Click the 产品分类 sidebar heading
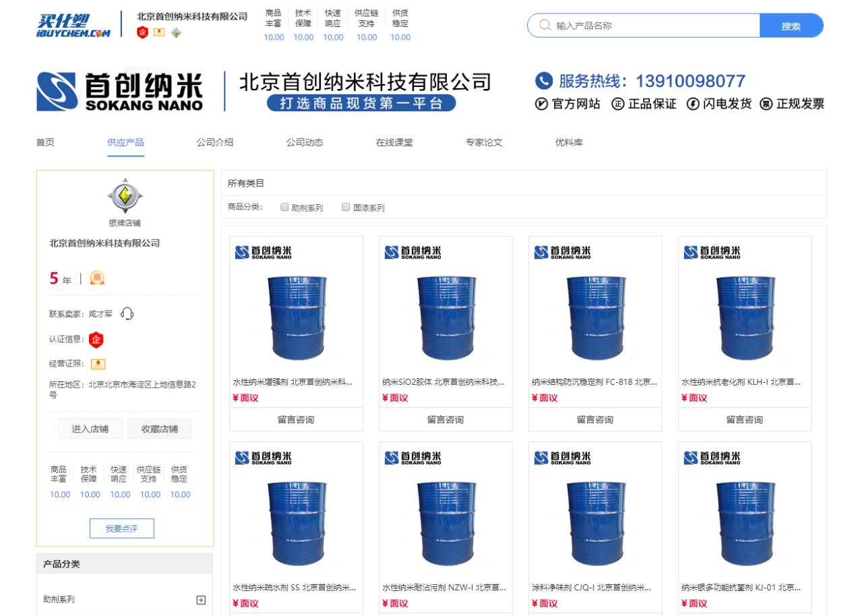 [x=61, y=564]
